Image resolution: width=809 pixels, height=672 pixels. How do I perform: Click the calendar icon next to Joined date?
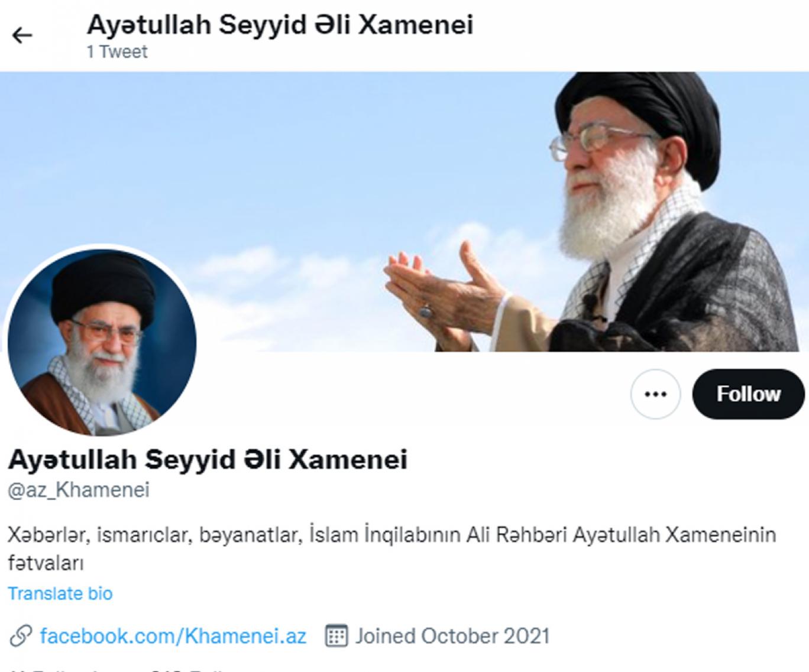[336, 636]
